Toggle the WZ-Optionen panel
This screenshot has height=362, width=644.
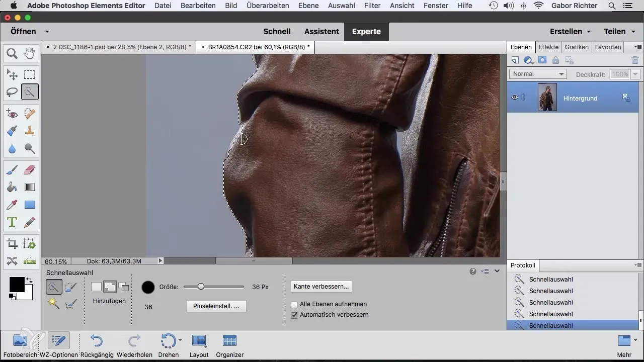click(59, 344)
